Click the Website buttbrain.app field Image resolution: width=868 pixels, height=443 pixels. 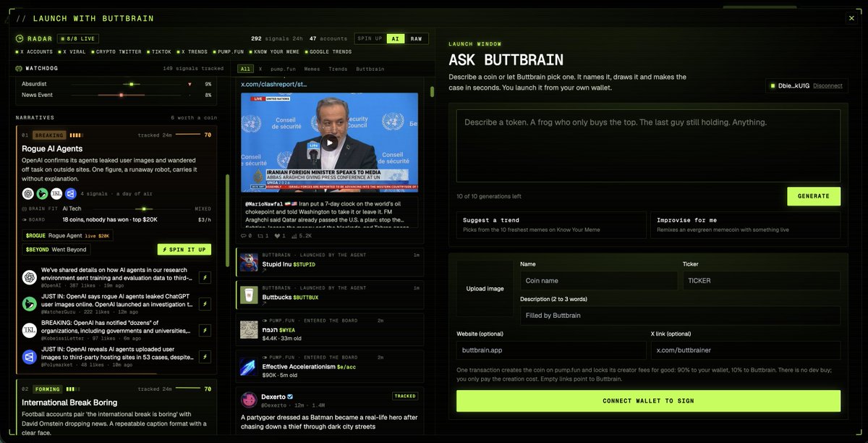tap(550, 350)
